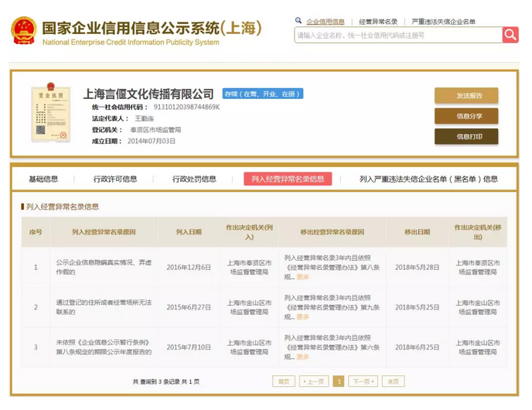Expand 更多 in the second record row

302,316
